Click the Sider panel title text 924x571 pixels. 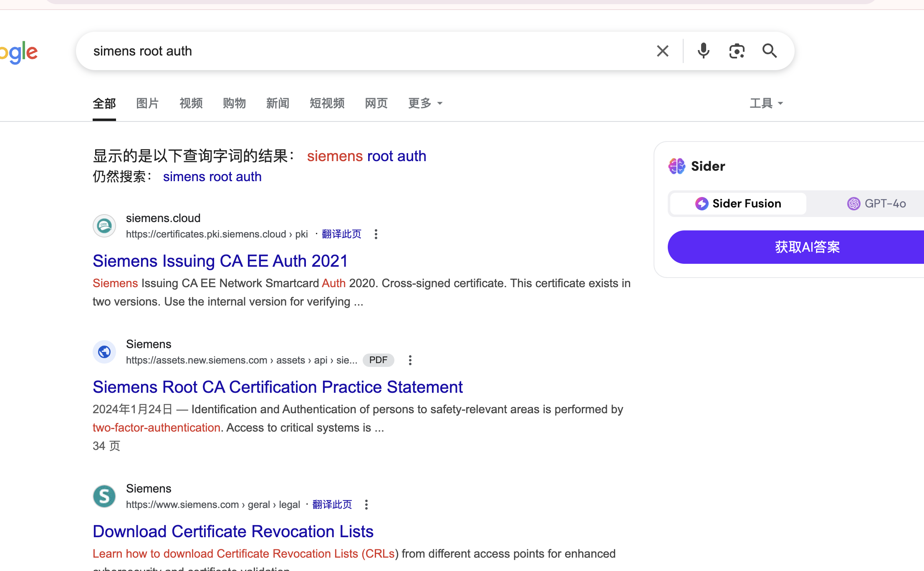(708, 166)
